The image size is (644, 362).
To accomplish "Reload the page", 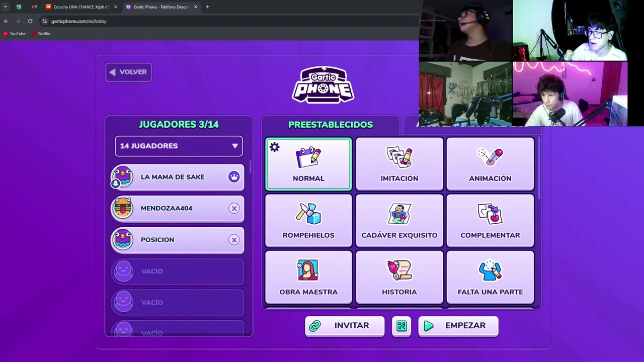I will tap(30, 21).
